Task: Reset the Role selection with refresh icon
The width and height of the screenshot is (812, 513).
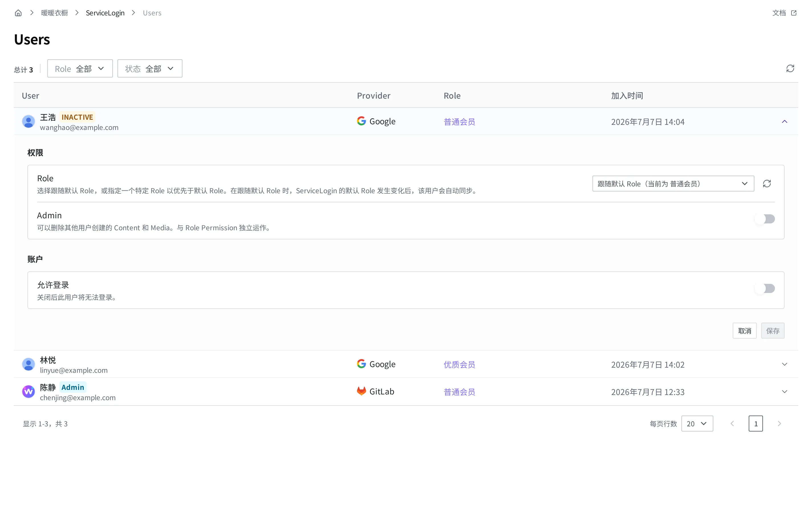Action: (x=767, y=184)
